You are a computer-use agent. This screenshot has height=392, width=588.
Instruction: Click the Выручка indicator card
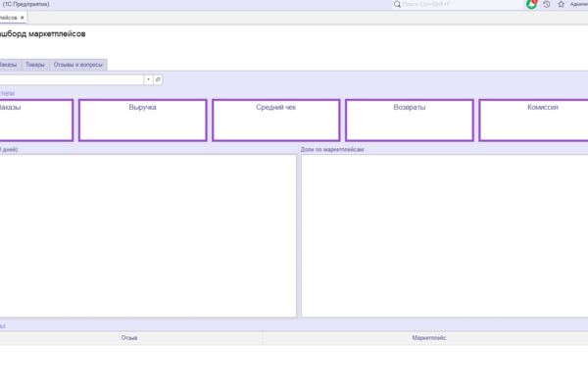[142, 120]
